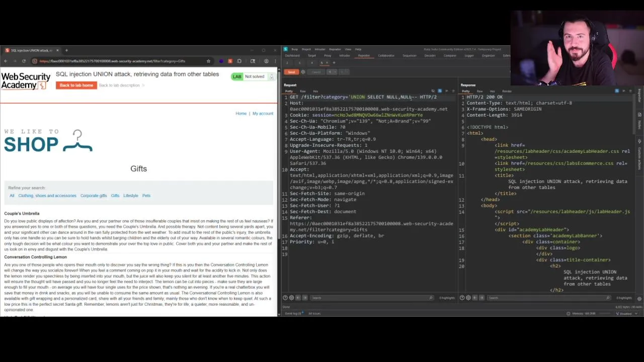Click the orange Send button in Repeater
Viewport: 644px width, 362px height.
(291, 72)
